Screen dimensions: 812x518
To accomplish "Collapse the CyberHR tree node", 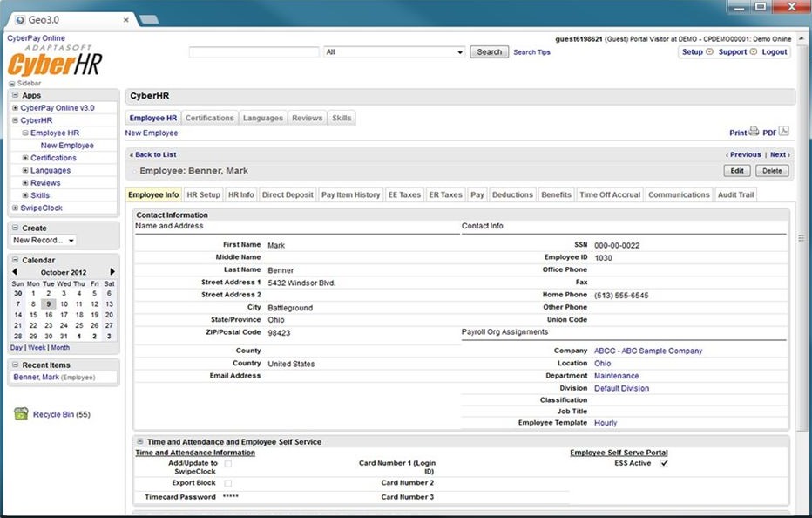I will pos(15,120).
